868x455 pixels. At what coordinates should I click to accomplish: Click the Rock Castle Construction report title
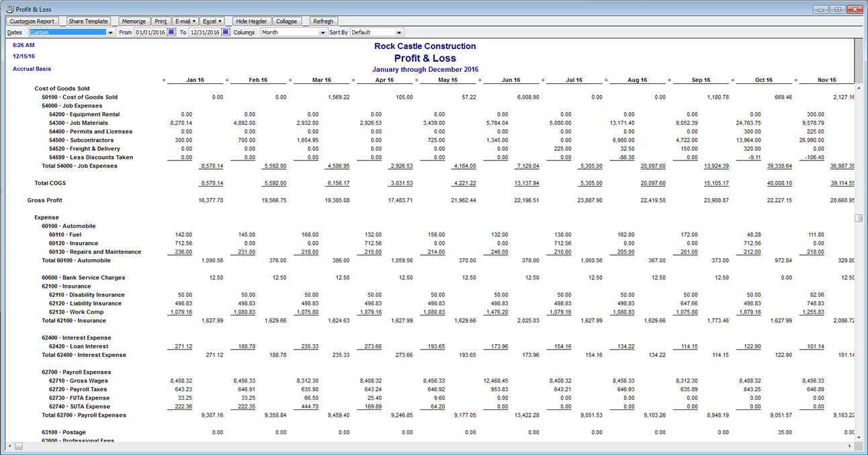[425, 46]
